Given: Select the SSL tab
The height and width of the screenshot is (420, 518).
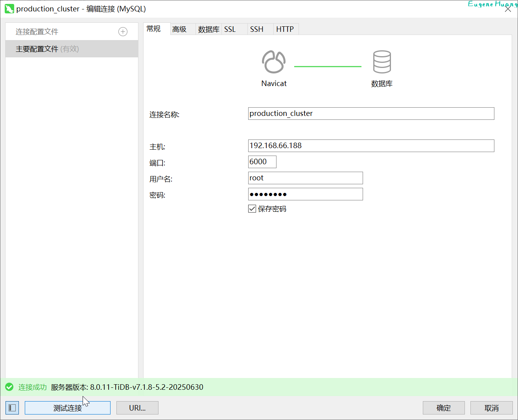Looking at the screenshot, I should 230,29.
